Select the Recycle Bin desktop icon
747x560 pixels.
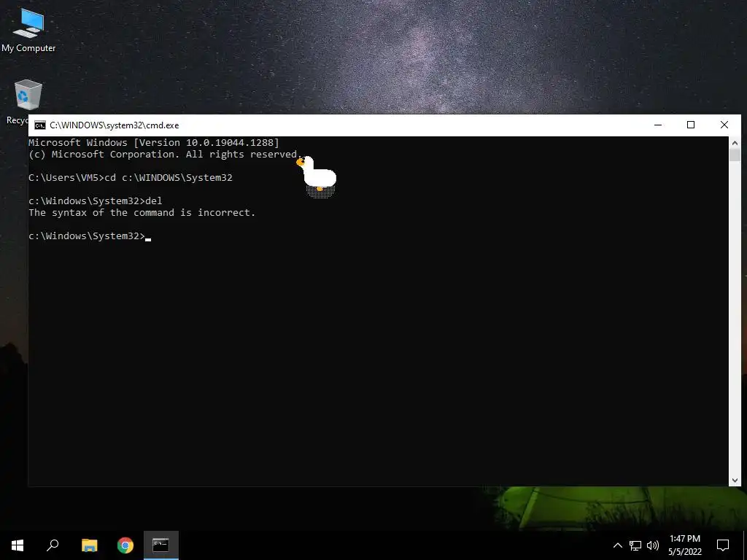pos(27,101)
